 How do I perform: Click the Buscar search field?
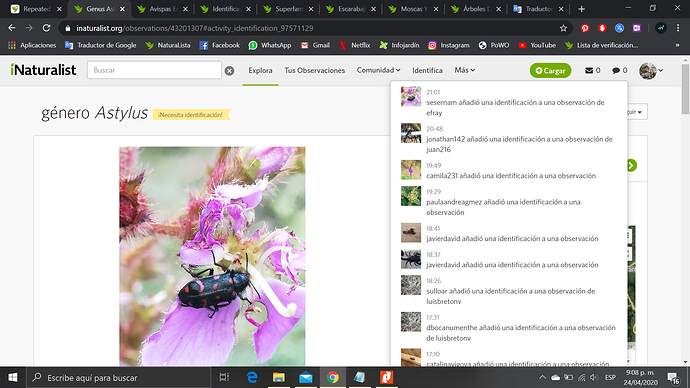(x=154, y=70)
